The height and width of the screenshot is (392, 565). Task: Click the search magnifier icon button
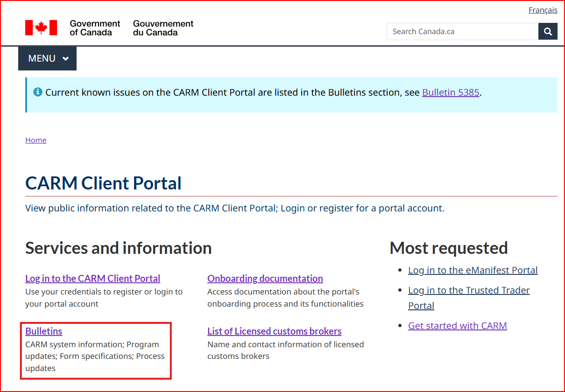(548, 31)
